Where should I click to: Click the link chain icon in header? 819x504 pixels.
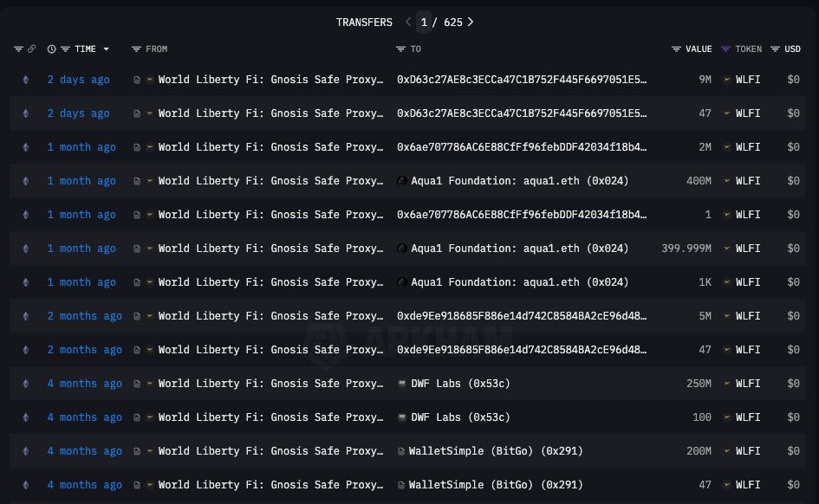pyautogui.click(x=32, y=48)
